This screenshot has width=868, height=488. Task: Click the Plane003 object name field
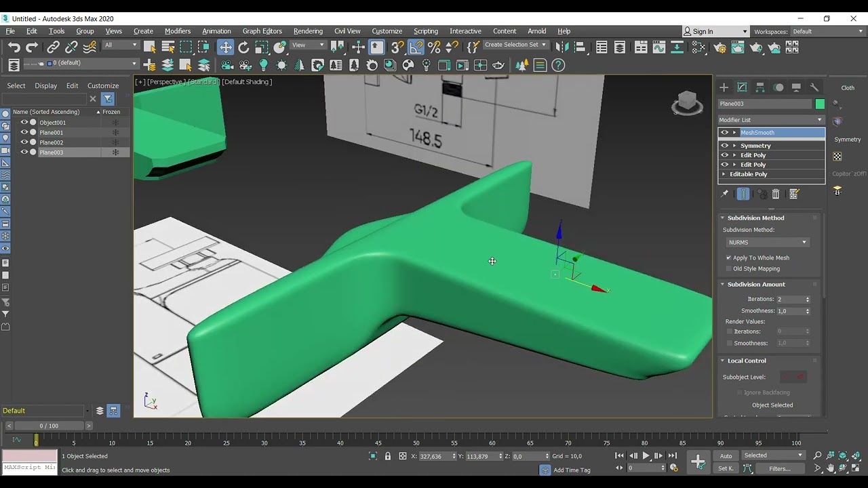pyautogui.click(x=765, y=104)
